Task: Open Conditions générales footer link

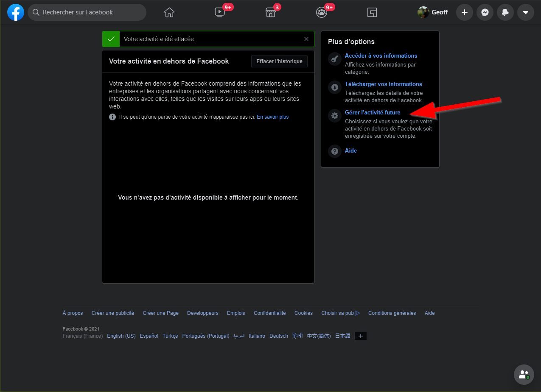Action: pyautogui.click(x=392, y=313)
